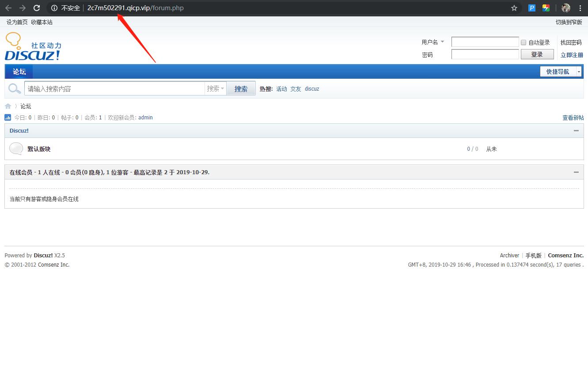View site security info icon
Viewport: 588px width, 382px height.
[x=54, y=8]
